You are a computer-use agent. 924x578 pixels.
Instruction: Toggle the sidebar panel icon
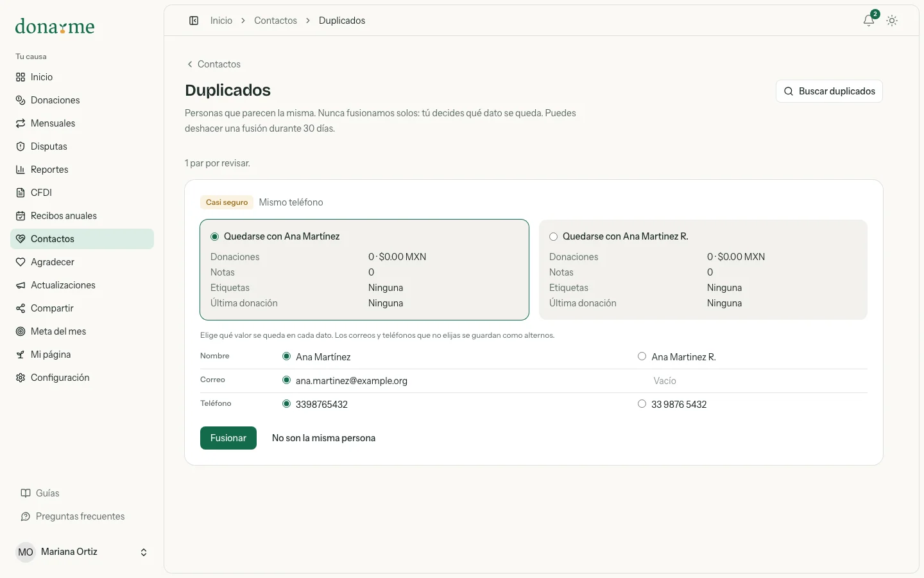[194, 21]
